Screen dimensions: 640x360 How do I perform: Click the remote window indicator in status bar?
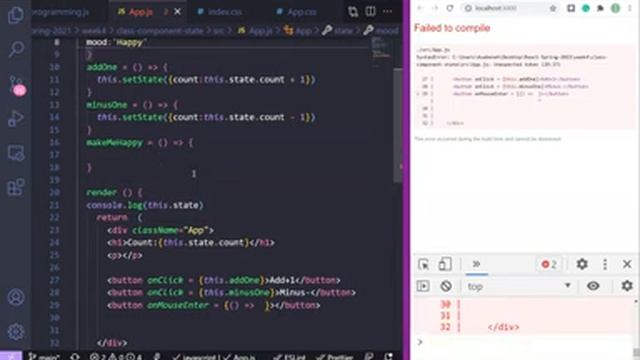pyautogui.click(x=11, y=356)
